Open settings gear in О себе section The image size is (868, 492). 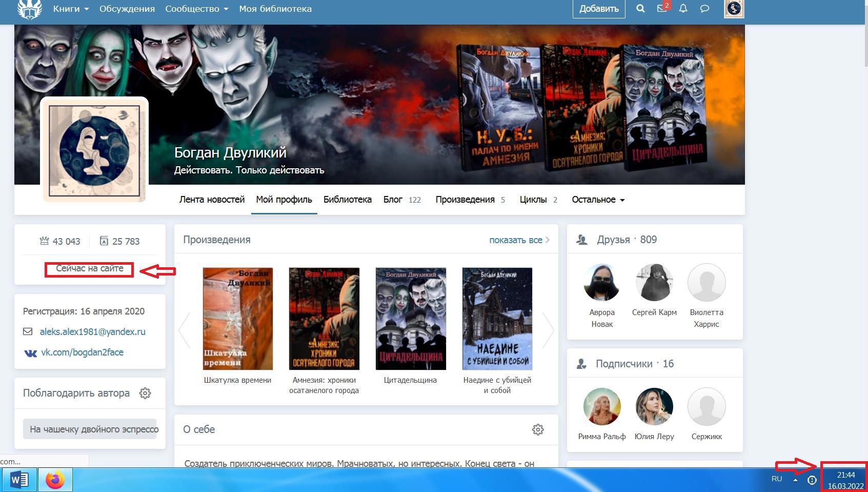click(x=538, y=429)
